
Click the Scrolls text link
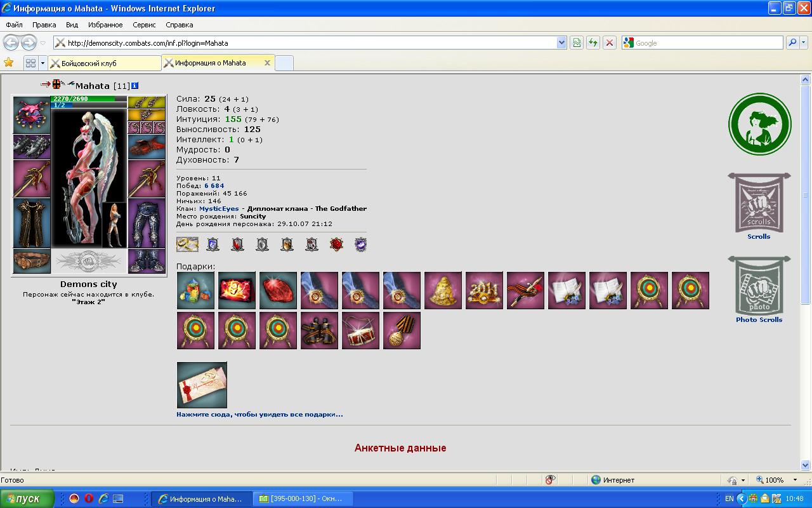[759, 236]
